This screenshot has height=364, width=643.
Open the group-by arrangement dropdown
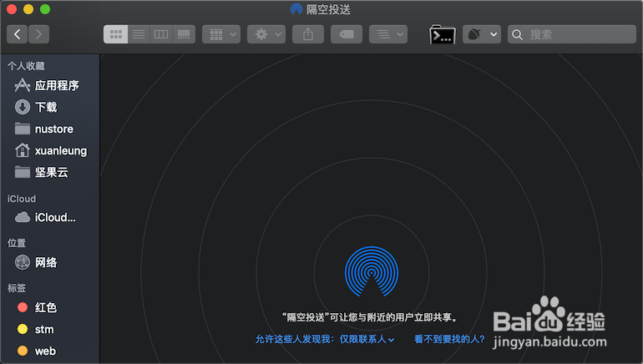[221, 34]
